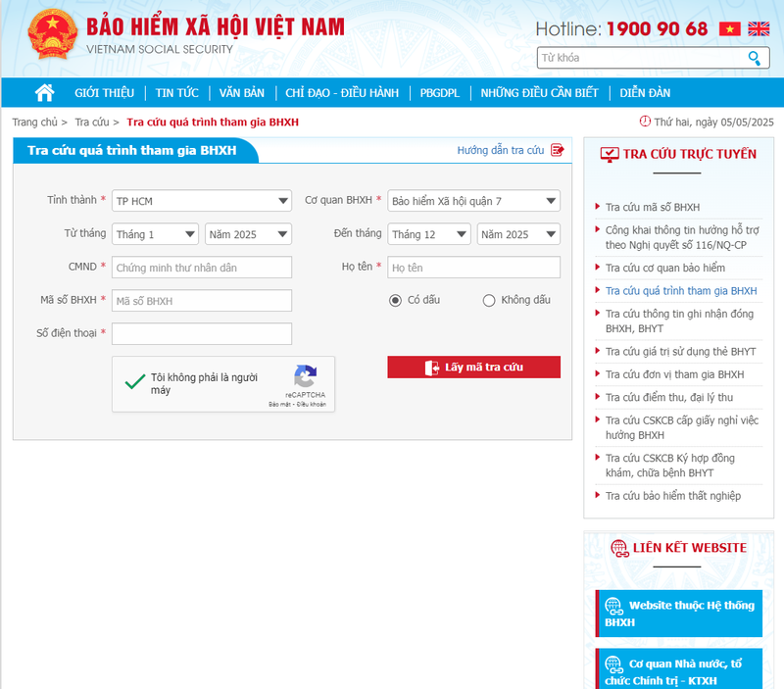Click the Số điện thoại input field
Viewport: 784px width, 689px height.
pos(202,334)
